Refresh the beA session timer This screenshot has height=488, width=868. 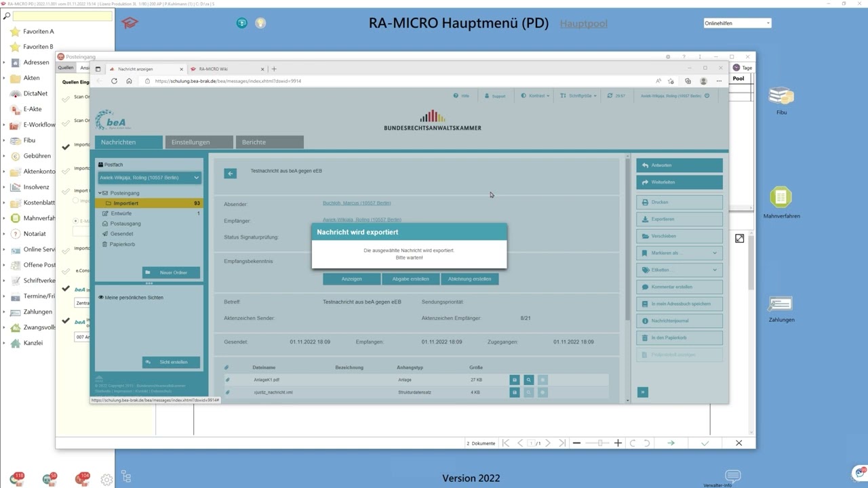(610, 96)
